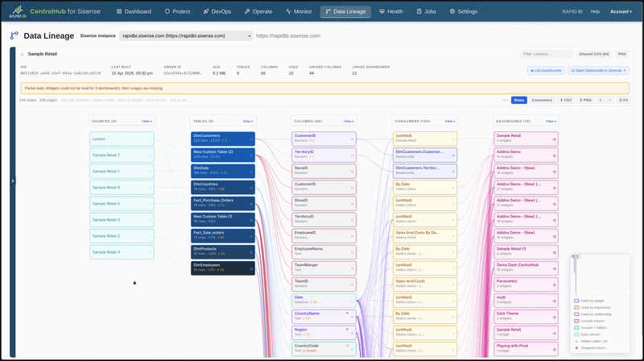This screenshot has height=361, width=644.
Task: Select the Consumers sort option
Action: 542,100
